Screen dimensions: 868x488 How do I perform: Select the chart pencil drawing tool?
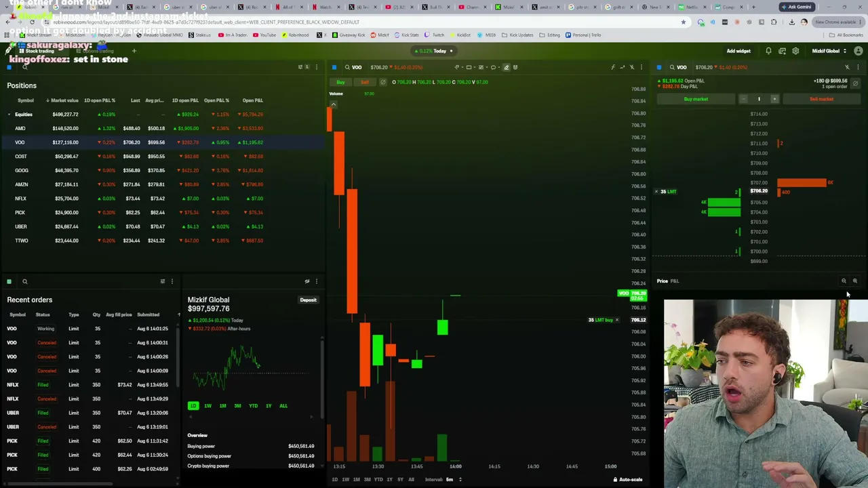pyautogui.click(x=506, y=67)
